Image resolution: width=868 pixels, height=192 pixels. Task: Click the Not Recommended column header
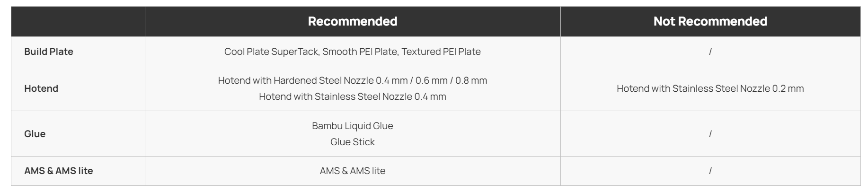click(x=710, y=21)
